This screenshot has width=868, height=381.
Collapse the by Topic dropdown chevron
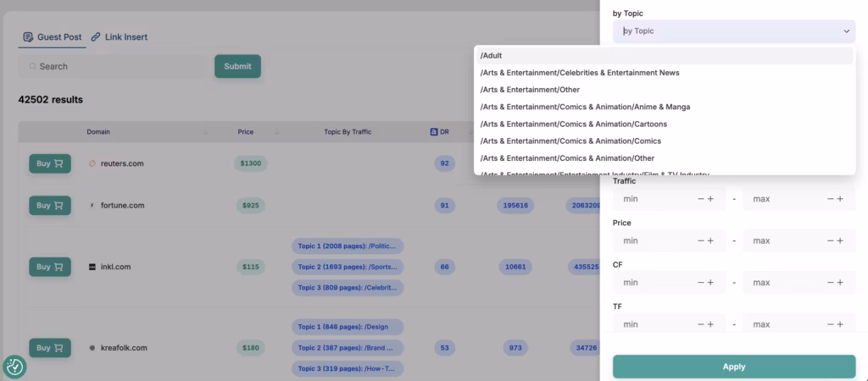(846, 31)
